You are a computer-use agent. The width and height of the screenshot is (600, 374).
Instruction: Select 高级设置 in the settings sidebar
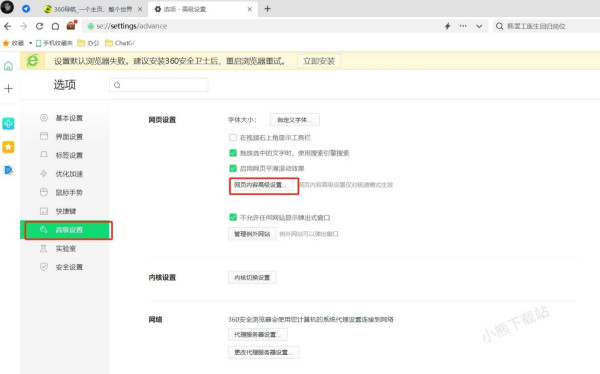pos(65,230)
